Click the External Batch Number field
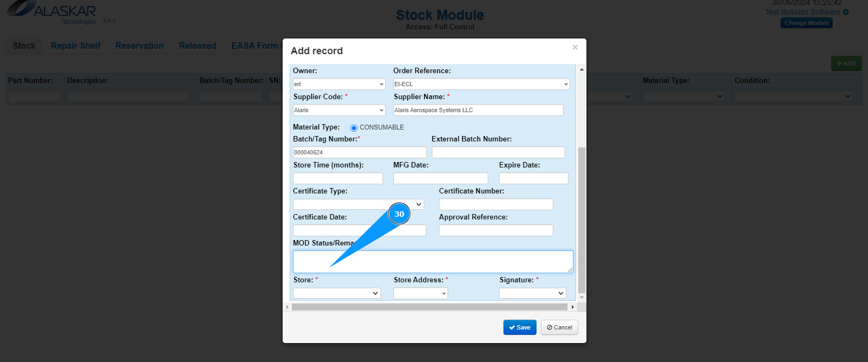The image size is (868, 362). pyautogui.click(x=498, y=152)
